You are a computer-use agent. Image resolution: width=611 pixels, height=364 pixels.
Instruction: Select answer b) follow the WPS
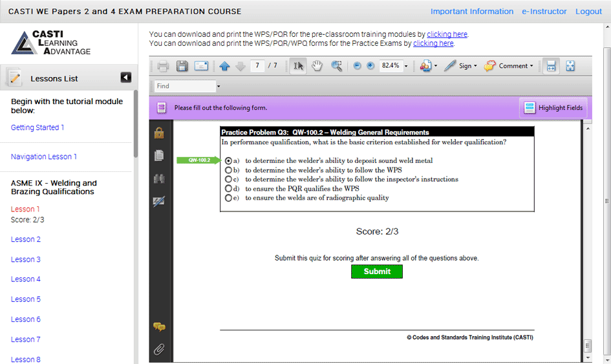point(228,170)
